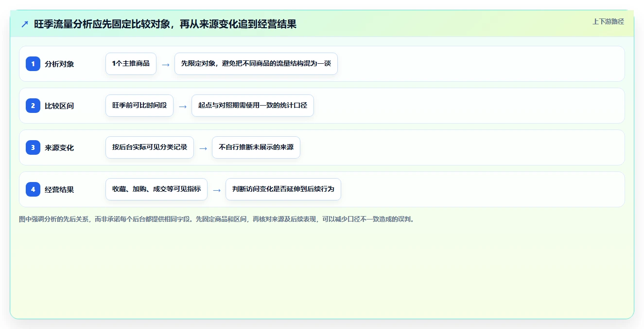Click the 按后台实际可见分类记录 chip
644x329 pixels.
(x=150, y=147)
